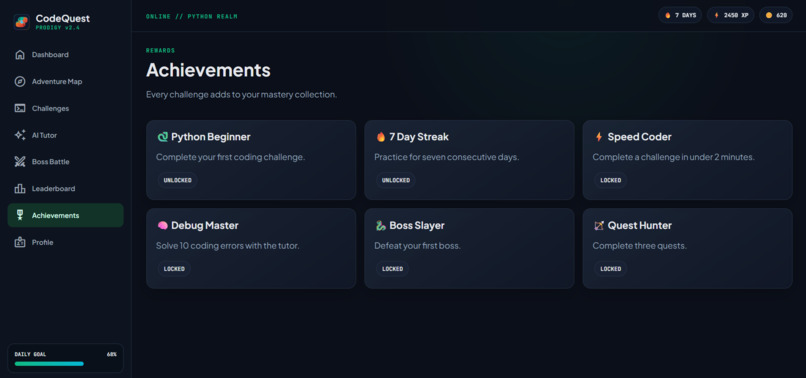Click the 620 coins badge
The image size is (806, 378).
click(776, 15)
